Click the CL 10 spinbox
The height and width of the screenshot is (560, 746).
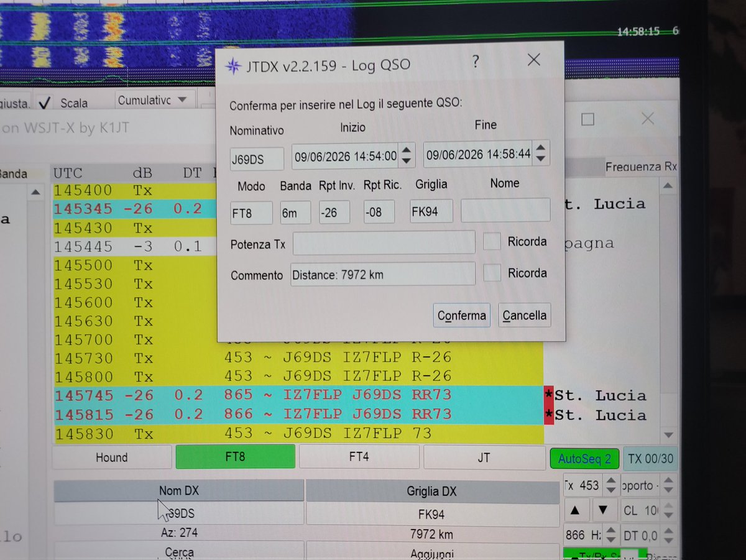pos(650,511)
